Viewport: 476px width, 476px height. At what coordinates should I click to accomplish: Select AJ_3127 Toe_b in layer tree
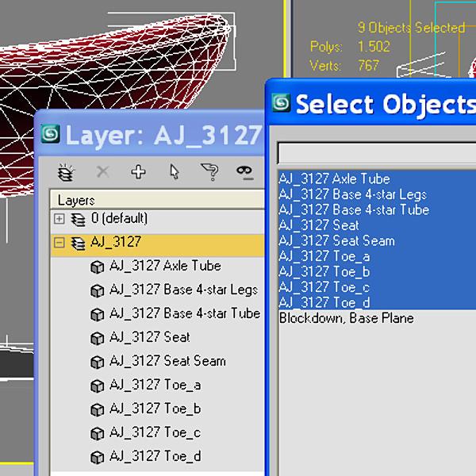click(155, 409)
